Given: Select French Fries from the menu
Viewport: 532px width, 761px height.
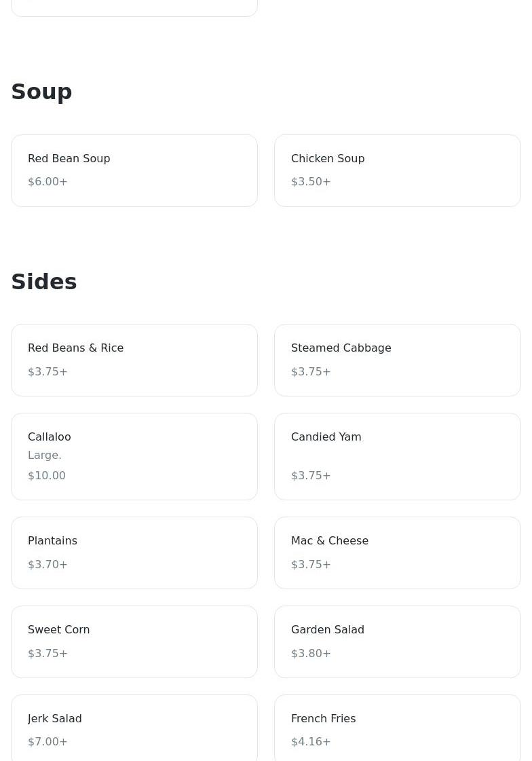Looking at the screenshot, I should click(397, 728).
